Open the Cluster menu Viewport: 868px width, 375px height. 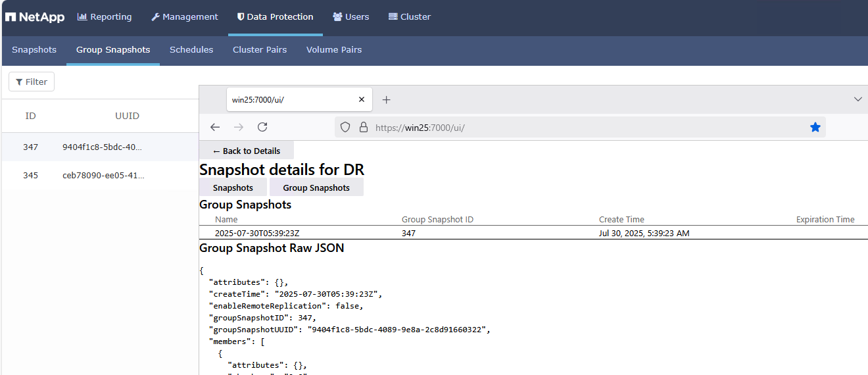[x=410, y=17]
